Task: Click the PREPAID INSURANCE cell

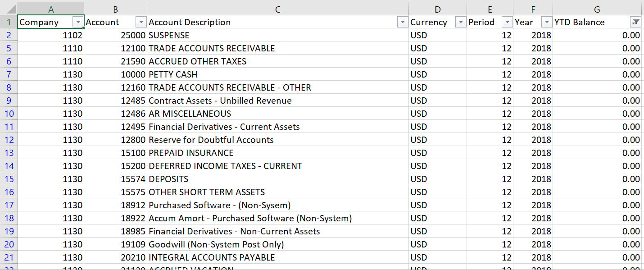Action: tap(278, 153)
